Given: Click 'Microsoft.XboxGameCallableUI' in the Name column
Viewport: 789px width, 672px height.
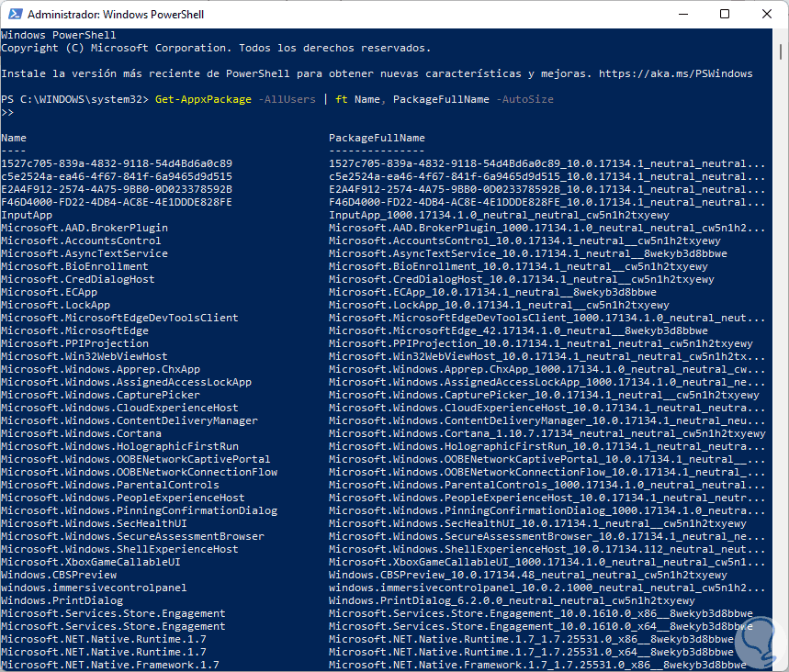Looking at the screenshot, I should (x=91, y=563).
